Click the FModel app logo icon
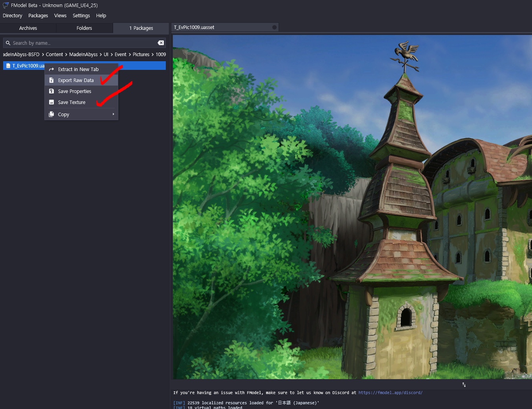This screenshot has width=532, height=409. click(6, 5)
